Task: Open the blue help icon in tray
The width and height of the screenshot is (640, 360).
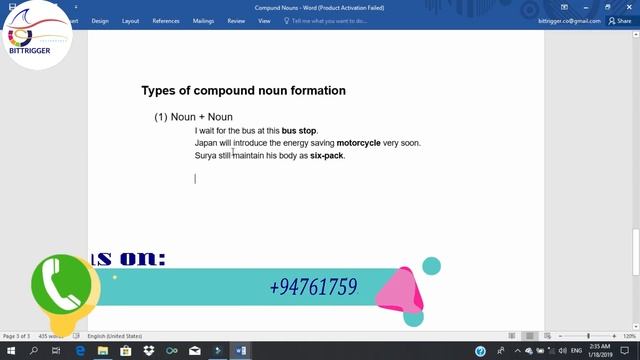Action: [x=480, y=351]
